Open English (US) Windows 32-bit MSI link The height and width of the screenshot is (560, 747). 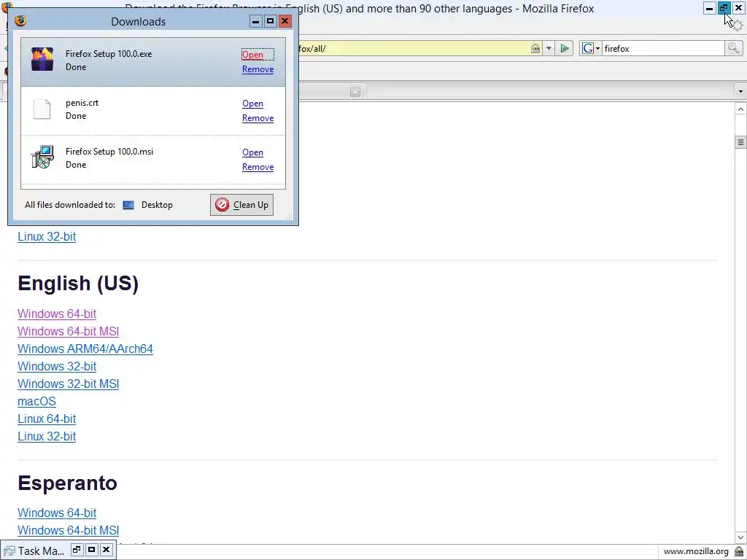point(68,384)
